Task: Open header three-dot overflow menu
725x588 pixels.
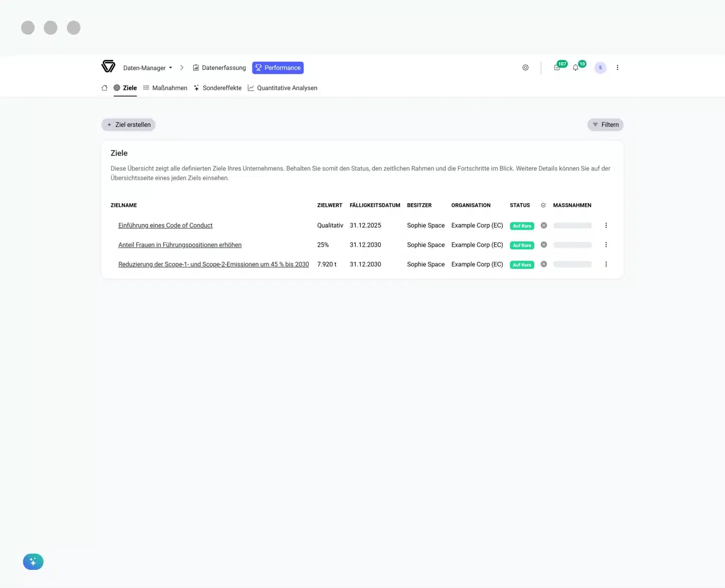Action: (x=617, y=67)
